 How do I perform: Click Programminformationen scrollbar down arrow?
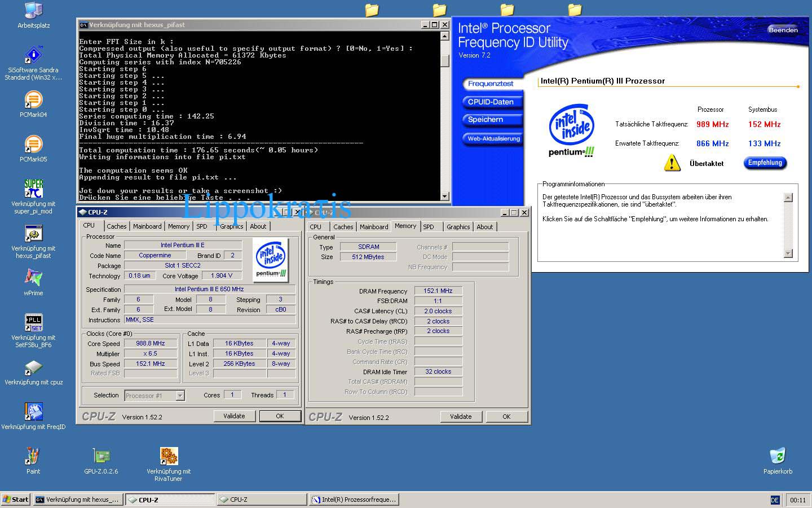788,254
